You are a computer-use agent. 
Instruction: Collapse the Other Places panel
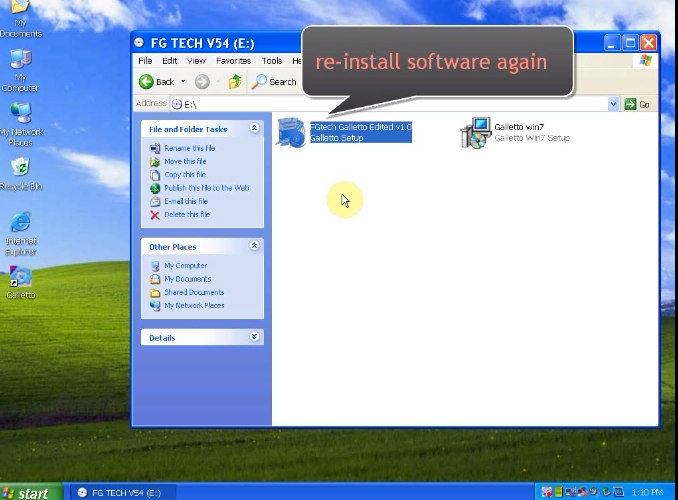point(254,246)
